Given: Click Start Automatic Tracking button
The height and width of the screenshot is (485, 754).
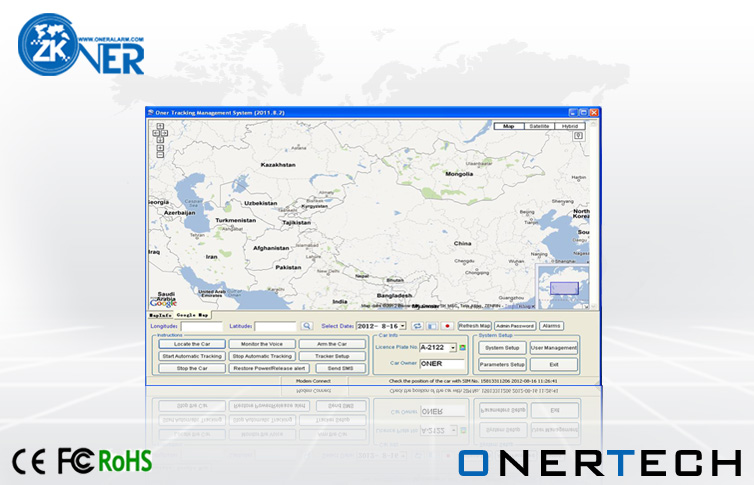Looking at the screenshot, I should click(192, 356).
